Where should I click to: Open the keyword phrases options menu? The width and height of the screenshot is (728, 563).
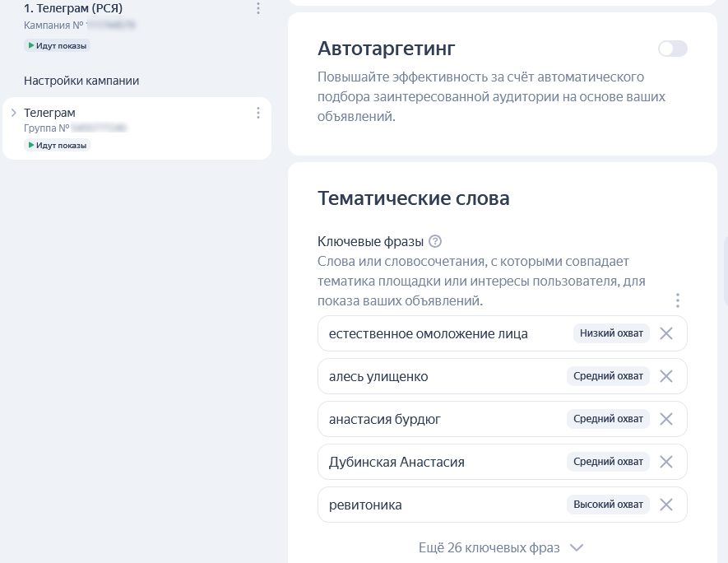click(x=677, y=300)
